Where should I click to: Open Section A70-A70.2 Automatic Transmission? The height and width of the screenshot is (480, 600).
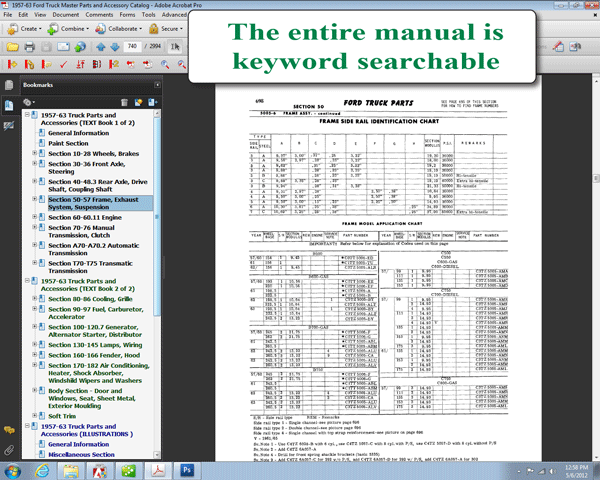tap(93, 249)
